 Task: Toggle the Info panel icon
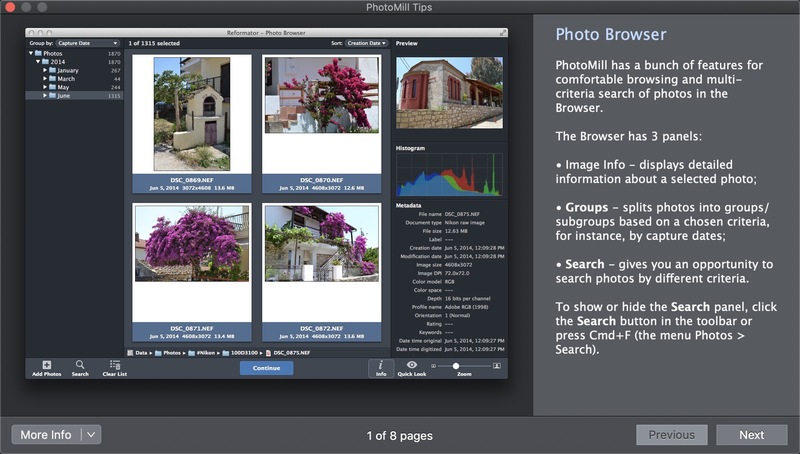tap(381, 365)
